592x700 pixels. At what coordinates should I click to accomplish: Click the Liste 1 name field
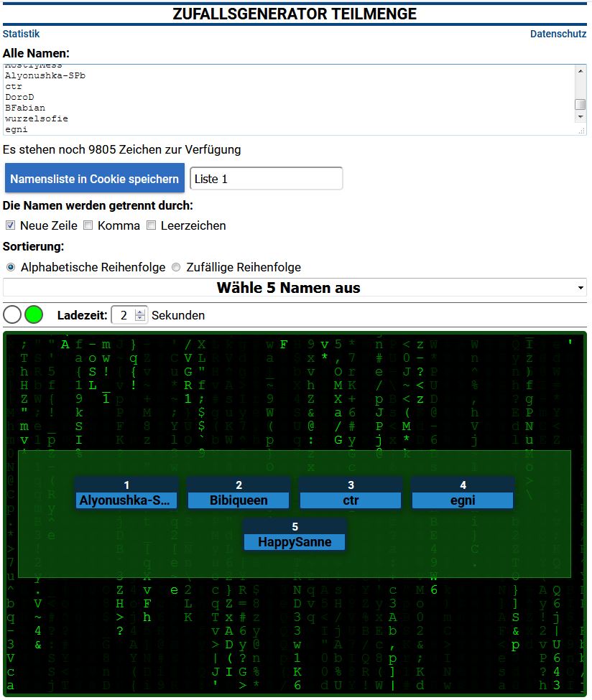pos(266,179)
